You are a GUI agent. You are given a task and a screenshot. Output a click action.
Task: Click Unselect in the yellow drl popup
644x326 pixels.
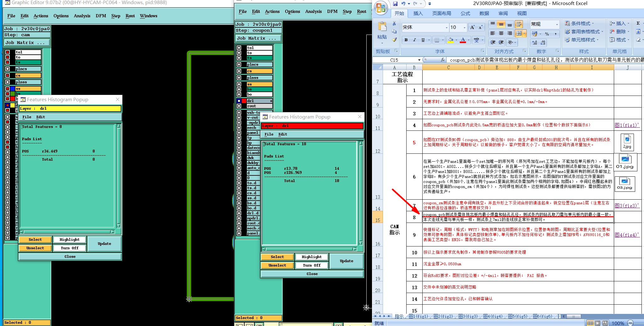point(35,248)
